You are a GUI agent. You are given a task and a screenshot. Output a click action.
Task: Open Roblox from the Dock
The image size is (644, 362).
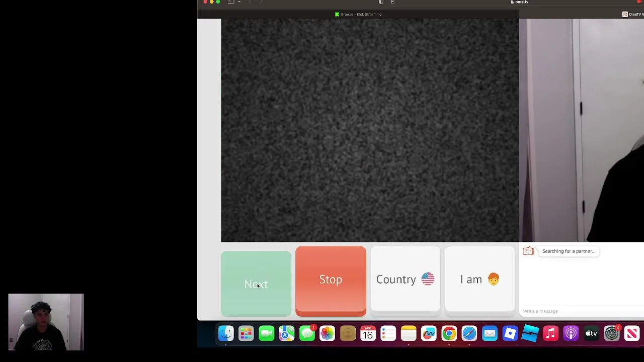tap(510, 333)
